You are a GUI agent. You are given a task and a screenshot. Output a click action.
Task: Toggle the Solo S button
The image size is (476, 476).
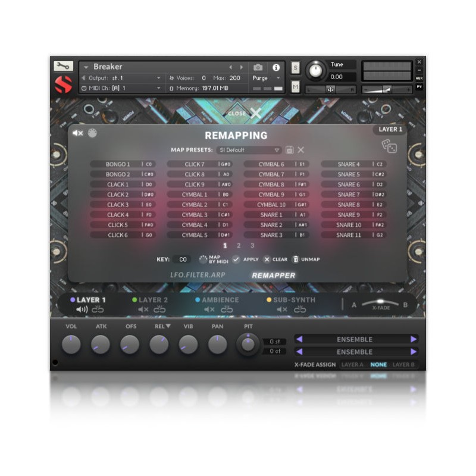coord(295,68)
